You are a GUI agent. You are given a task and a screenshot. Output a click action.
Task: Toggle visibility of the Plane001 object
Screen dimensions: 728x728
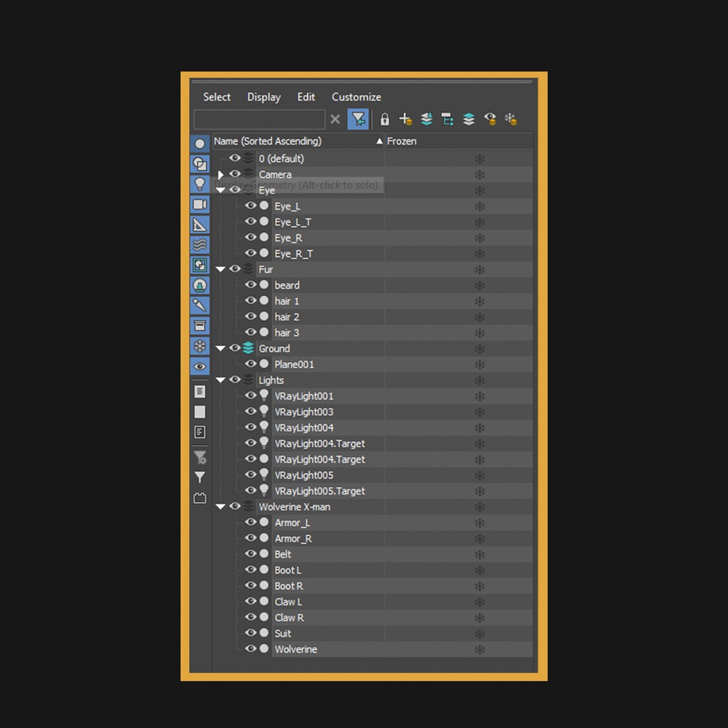tap(251, 363)
